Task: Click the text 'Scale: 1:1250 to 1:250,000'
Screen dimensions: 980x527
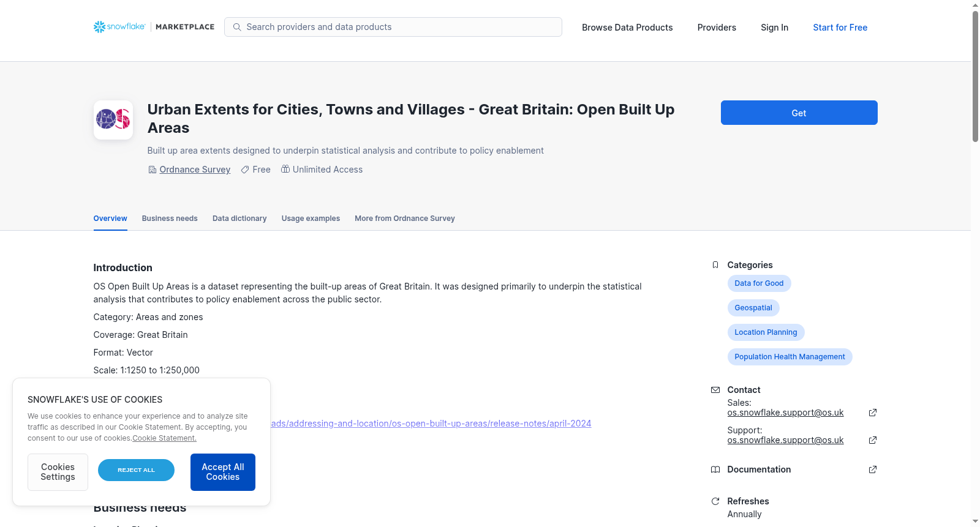Action: pos(146,370)
